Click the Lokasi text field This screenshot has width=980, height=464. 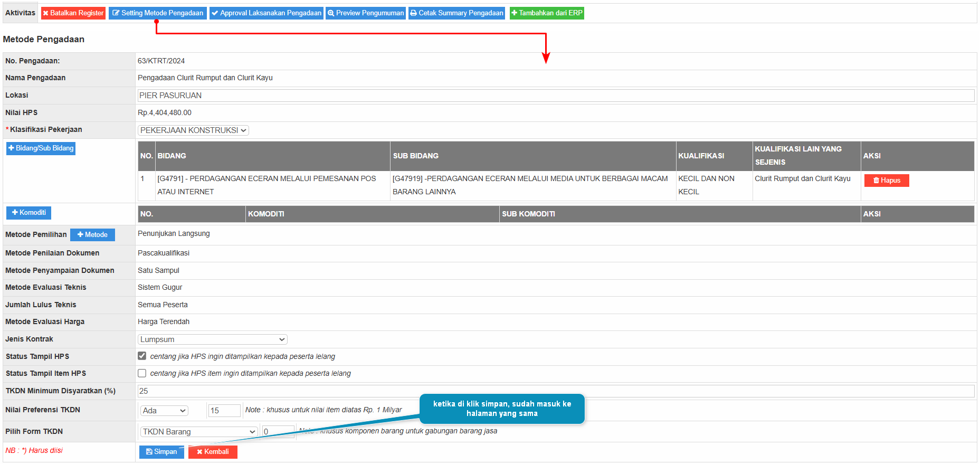coord(555,96)
